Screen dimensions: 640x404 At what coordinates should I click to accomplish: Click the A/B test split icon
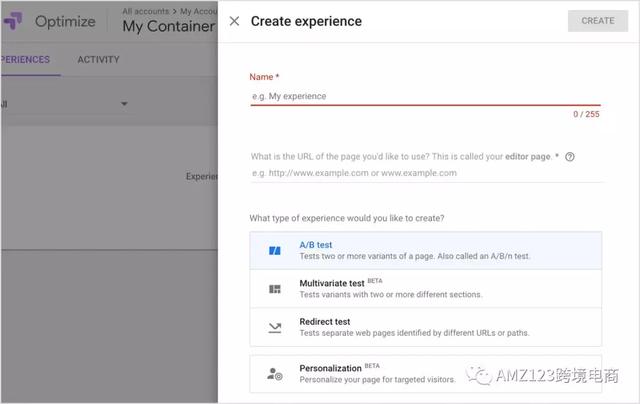[x=275, y=251]
